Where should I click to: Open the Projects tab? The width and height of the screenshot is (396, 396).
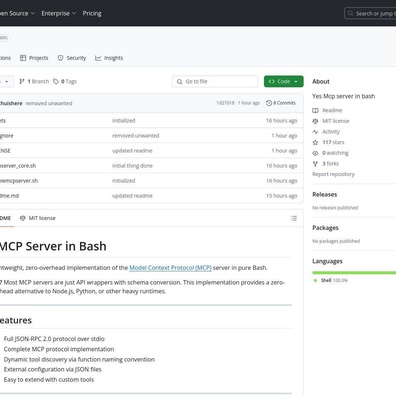point(34,58)
